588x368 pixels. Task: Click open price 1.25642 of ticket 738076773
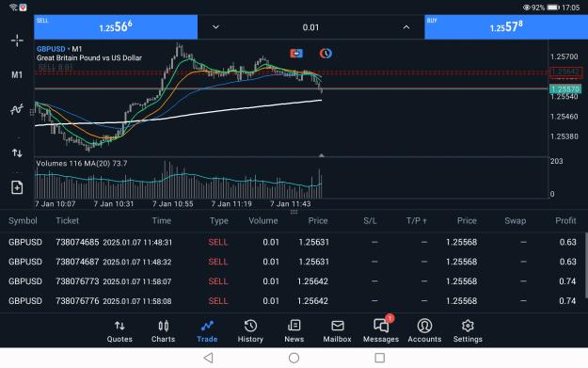(x=312, y=281)
